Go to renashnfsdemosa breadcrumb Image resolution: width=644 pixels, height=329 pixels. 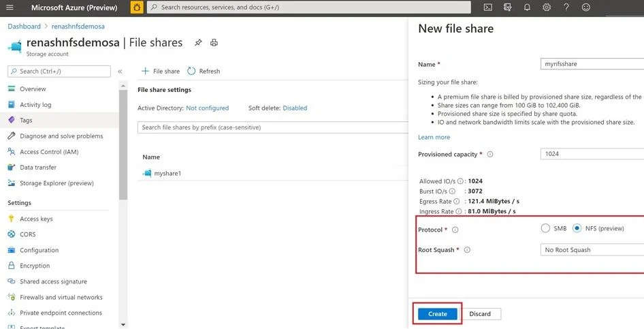click(78, 27)
